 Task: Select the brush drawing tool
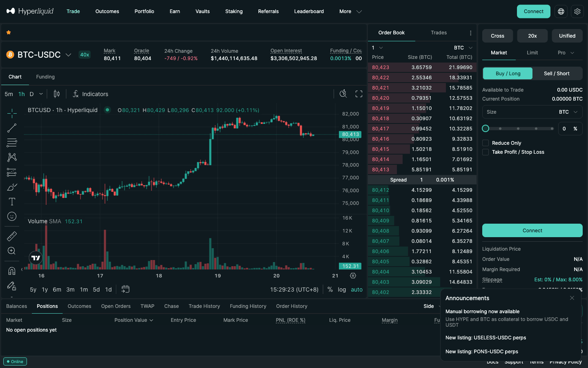tap(12, 187)
